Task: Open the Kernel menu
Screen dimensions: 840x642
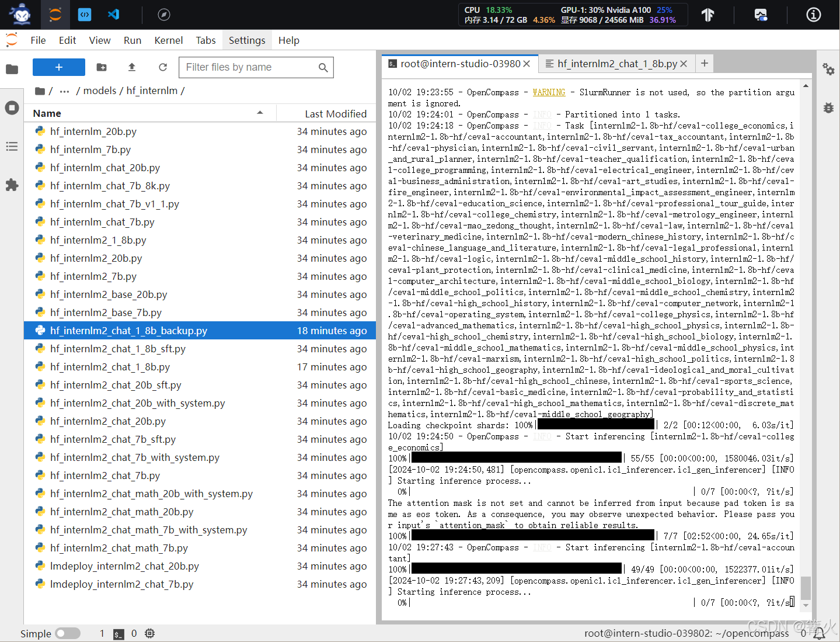Action: (168, 40)
